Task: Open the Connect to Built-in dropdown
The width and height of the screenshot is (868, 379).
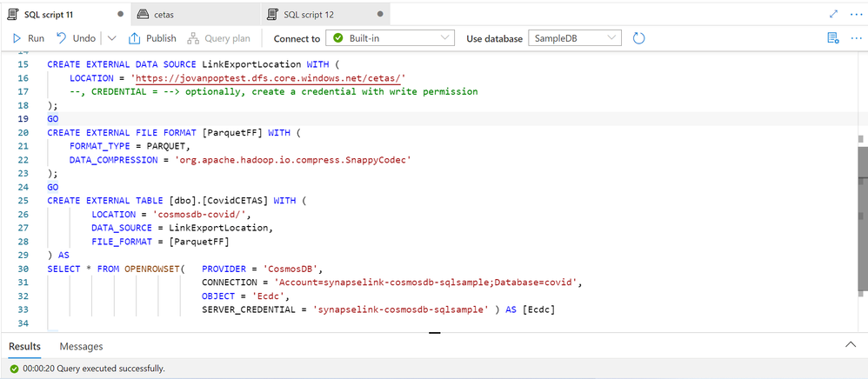Action: [391, 38]
